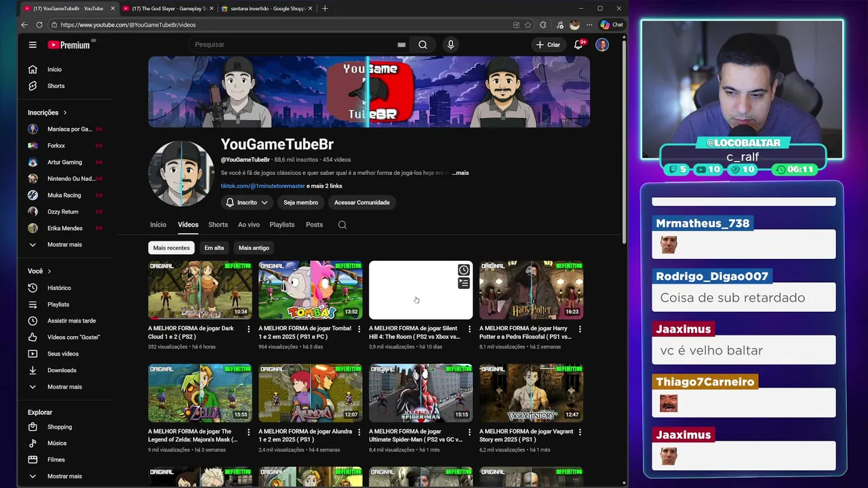
Task: Switch to the channel Playlists tab
Action: (282, 225)
